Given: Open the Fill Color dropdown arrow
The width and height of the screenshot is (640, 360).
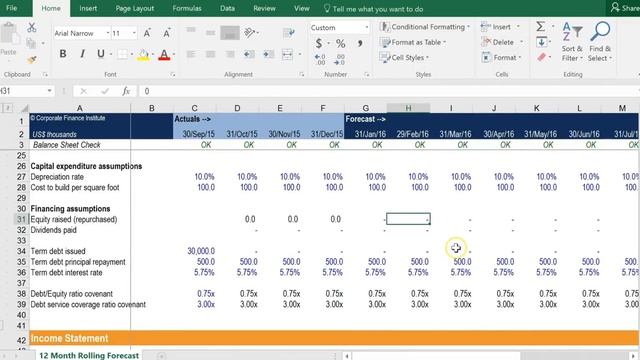Looking at the screenshot, I should point(153,54).
